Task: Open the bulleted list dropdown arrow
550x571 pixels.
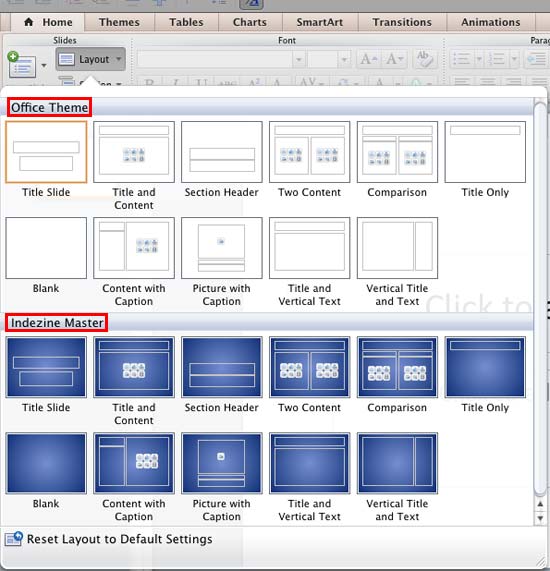Action: [x=479, y=59]
